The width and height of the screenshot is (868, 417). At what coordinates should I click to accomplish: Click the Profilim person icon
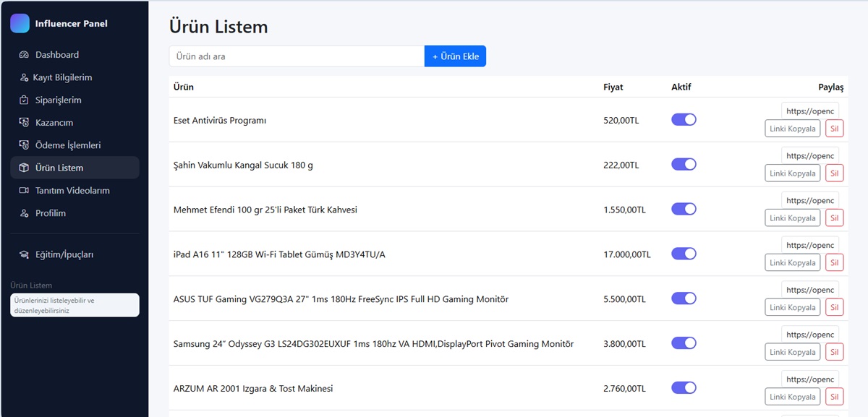coord(24,213)
